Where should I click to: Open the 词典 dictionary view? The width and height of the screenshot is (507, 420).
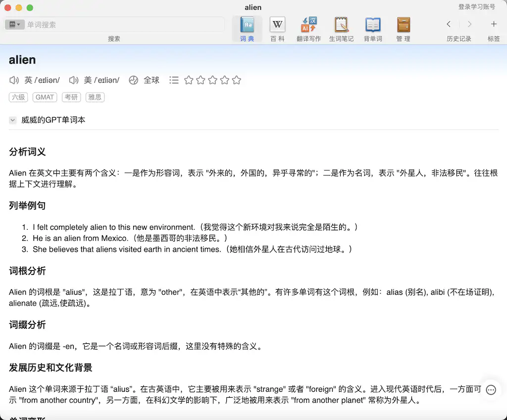click(247, 28)
